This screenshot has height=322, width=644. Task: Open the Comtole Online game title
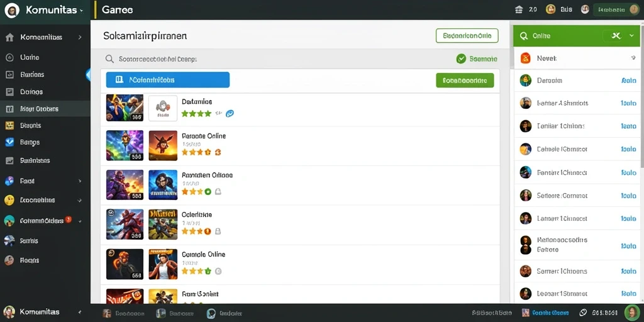tap(203, 254)
